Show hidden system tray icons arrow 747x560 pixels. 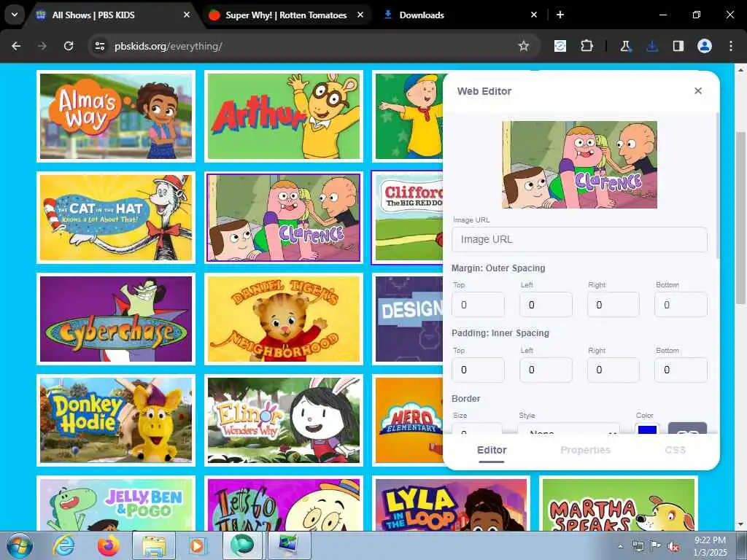click(x=620, y=547)
